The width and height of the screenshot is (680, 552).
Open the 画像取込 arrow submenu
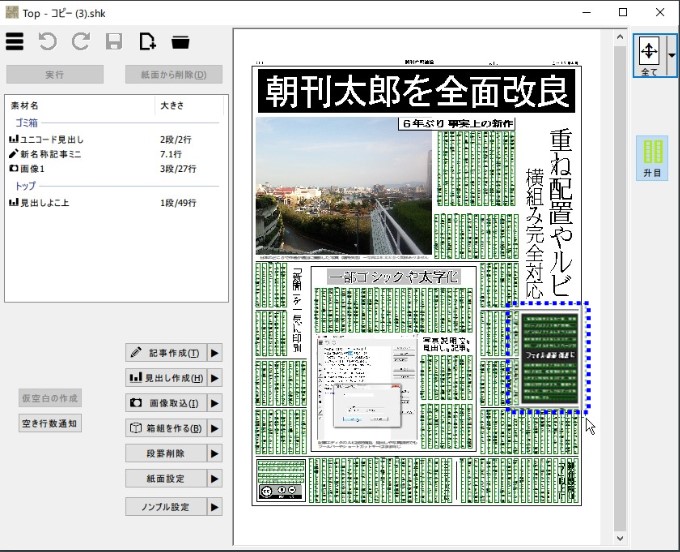(215, 403)
